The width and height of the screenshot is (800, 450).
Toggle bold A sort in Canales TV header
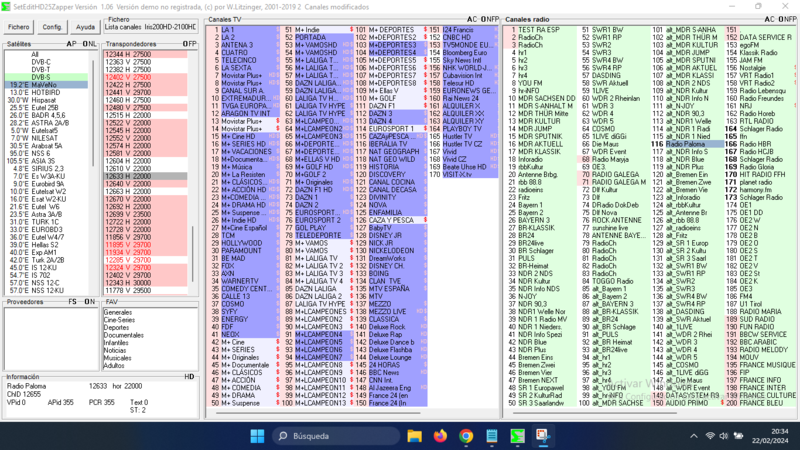tap(470, 19)
